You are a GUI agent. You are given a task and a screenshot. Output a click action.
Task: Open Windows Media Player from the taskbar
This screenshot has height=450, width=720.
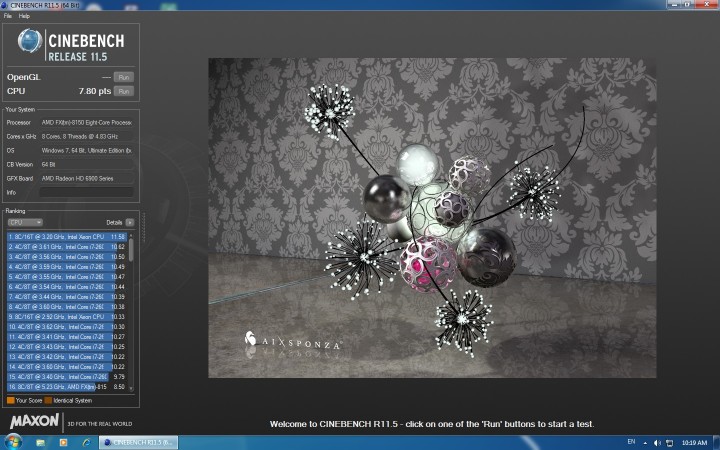63,443
